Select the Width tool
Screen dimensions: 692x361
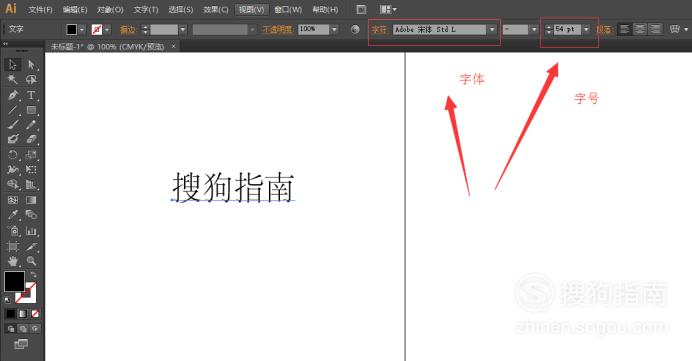12,169
